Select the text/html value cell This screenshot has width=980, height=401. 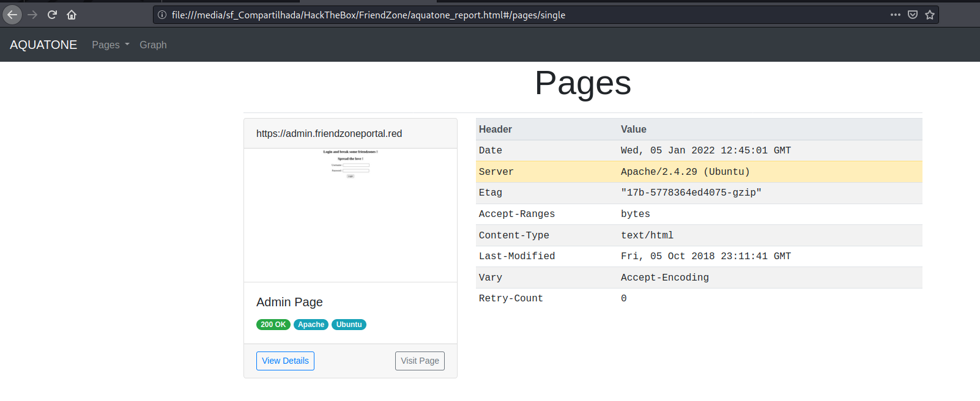[770, 235]
